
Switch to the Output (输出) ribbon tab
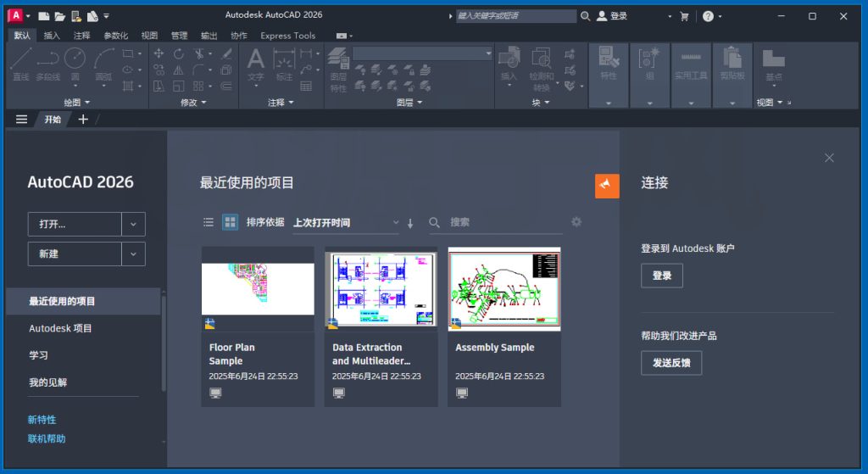(x=209, y=36)
